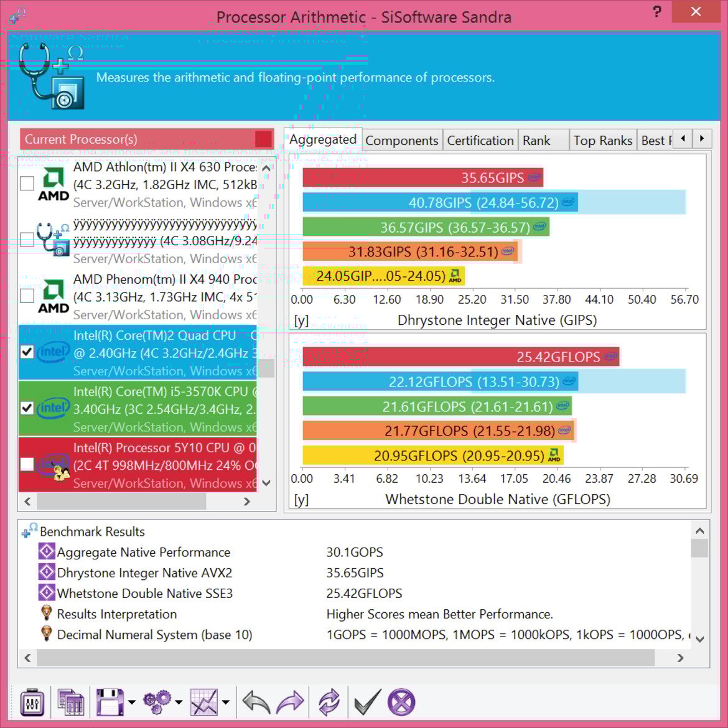
Task: Click the Intel logo on Core 2 Quad row
Action: [x=54, y=352]
